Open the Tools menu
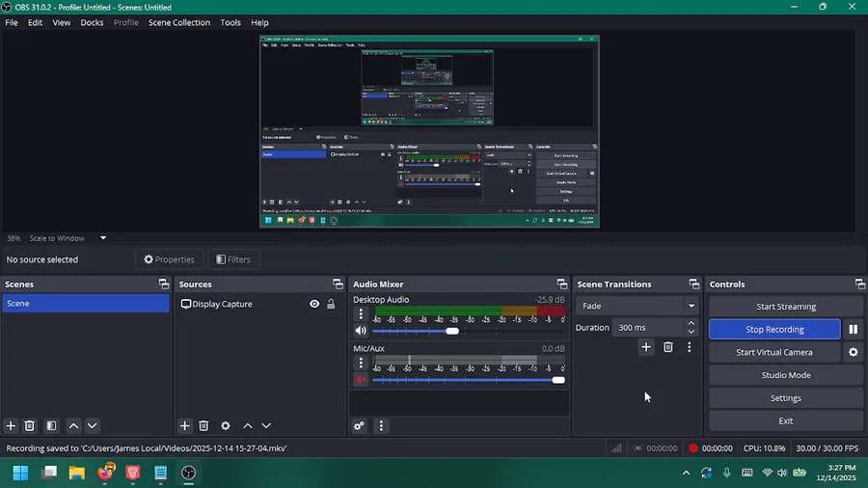The image size is (868, 488). point(231,23)
